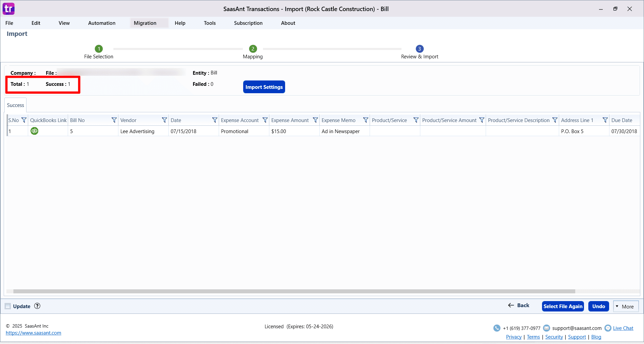
Task: Click the Undo button
Action: tap(598, 306)
